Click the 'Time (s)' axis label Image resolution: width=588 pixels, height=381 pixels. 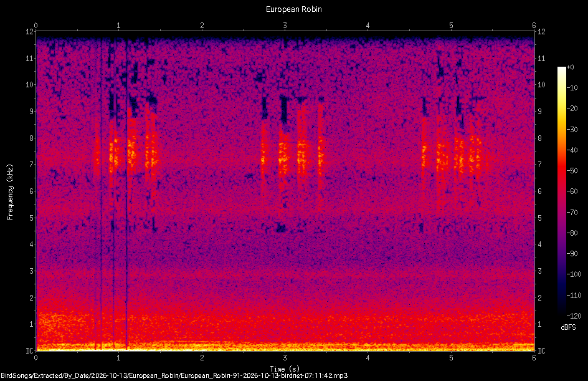(x=285, y=369)
